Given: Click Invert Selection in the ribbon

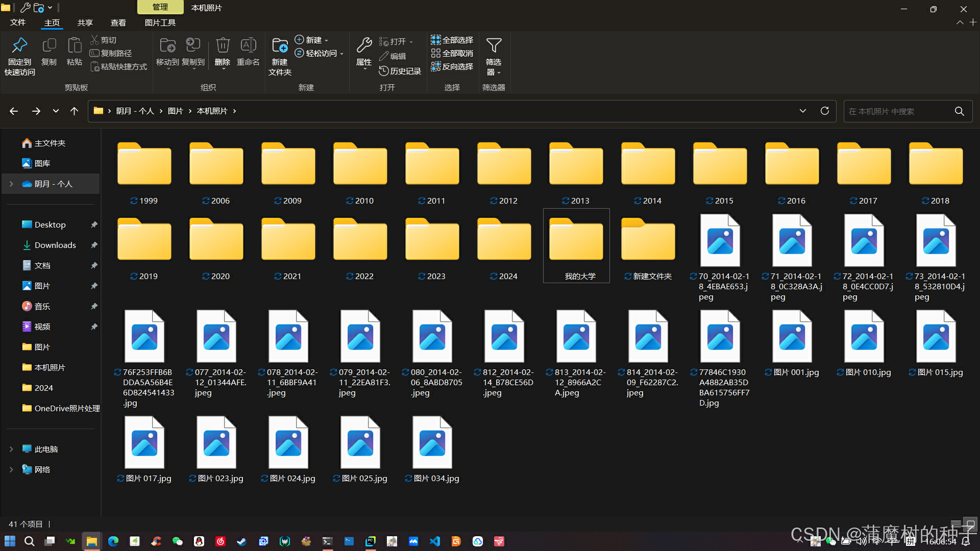Looking at the screenshot, I should click(x=452, y=66).
